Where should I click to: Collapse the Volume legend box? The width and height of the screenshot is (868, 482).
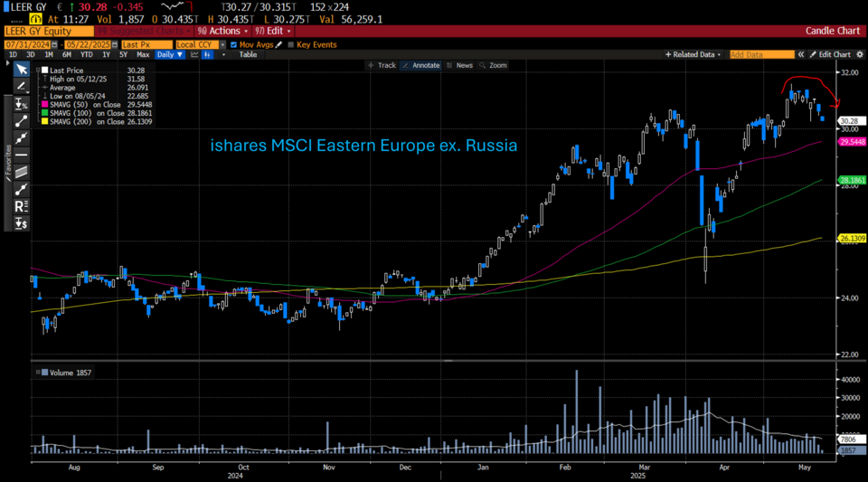[38, 373]
